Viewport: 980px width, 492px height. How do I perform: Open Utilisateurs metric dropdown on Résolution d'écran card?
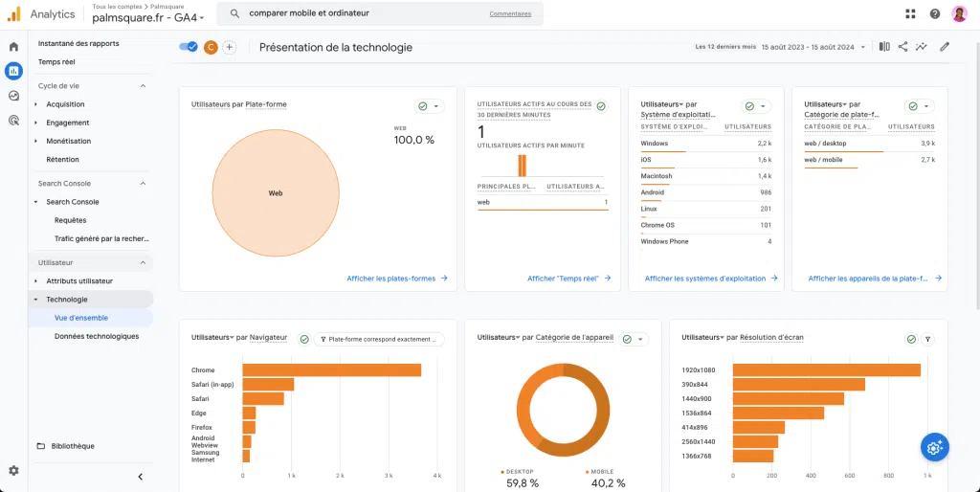coord(702,338)
